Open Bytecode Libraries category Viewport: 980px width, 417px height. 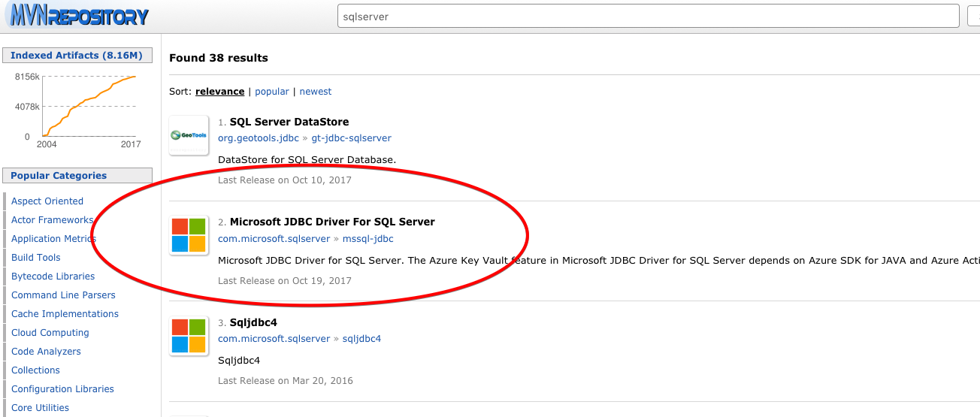pos(53,276)
